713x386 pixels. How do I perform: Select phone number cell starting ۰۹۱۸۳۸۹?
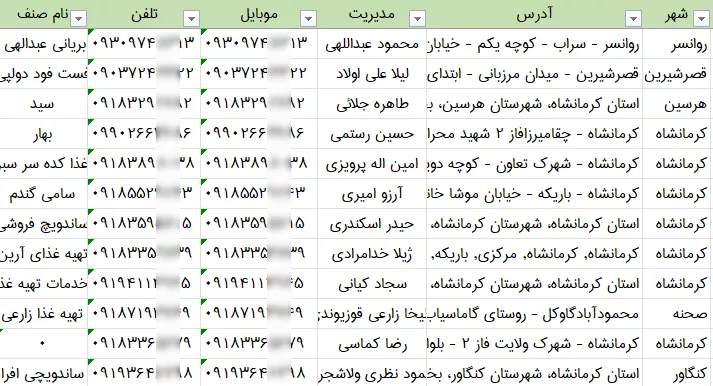pyautogui.click(x=144, y=164)
